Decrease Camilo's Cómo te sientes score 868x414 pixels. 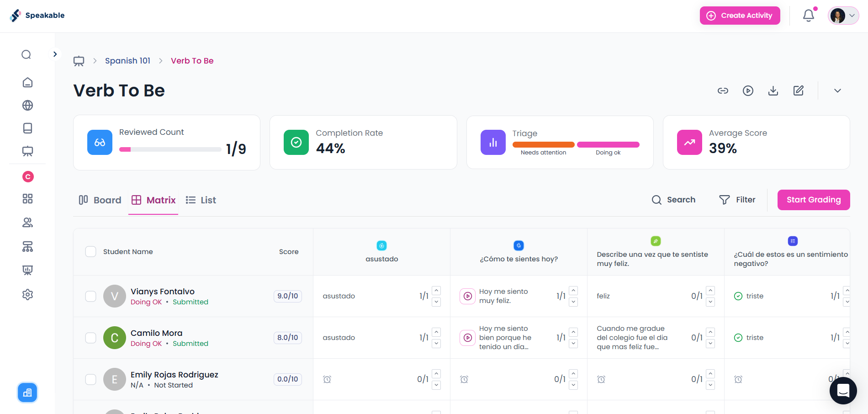click(573, 343)
